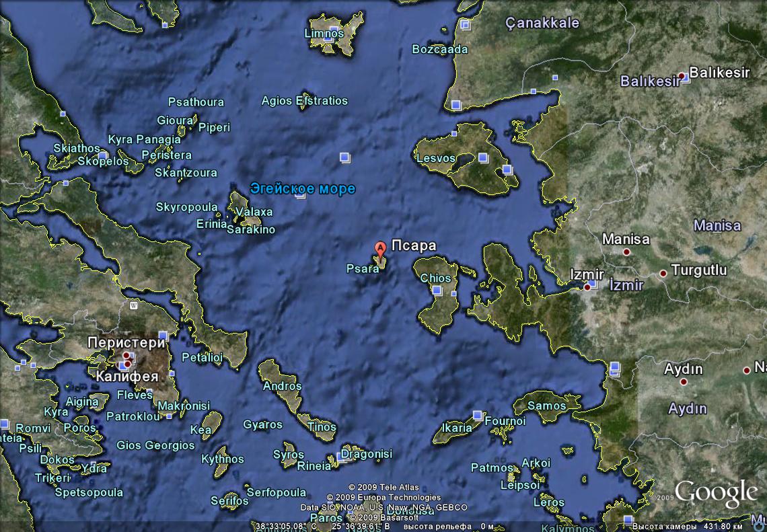This screenshot has height=532, width=767.
Task: Click the stacked photo icon northeast of Samos
Action: click(614, 368)
